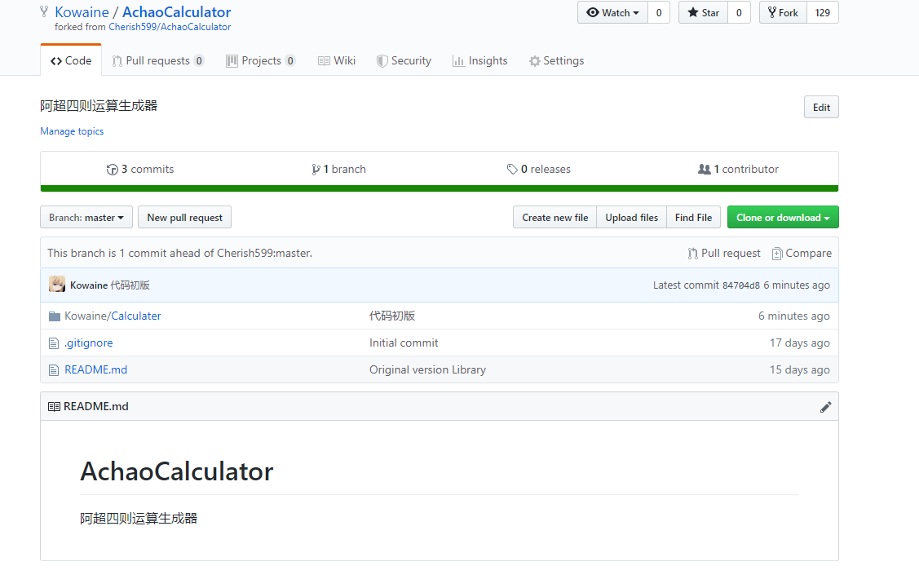919x588 pixels.
Task: Open the Security tab
Action: point(404,61)
